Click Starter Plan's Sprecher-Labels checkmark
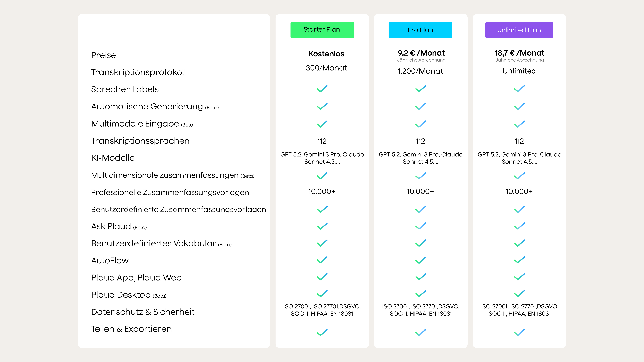The image size is (644, 362). point(322,89)
